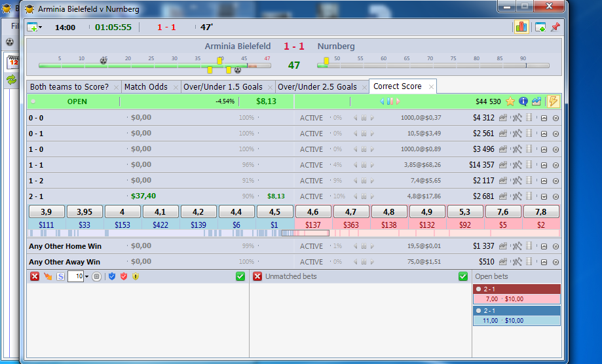Screen dimensions: 602x364
Task: Open ladder grid icon for 1 - 0 row
Action: [529, 149]
